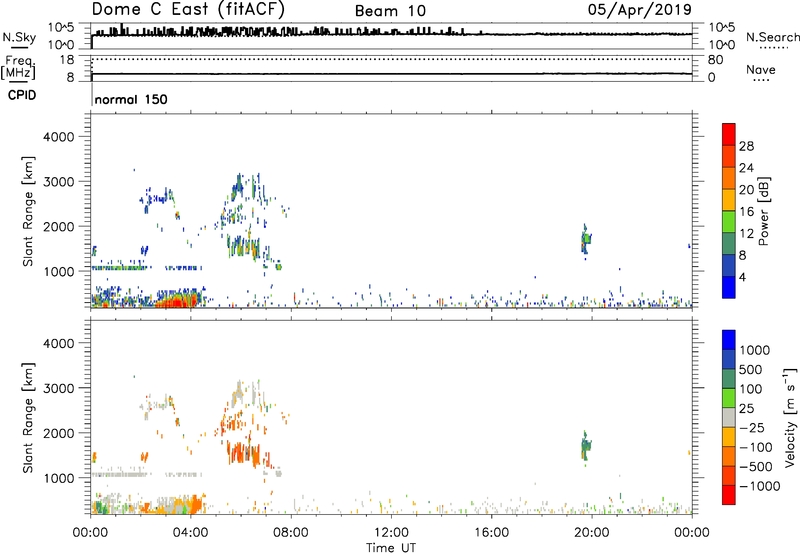Click the "N.Search" legend label
800x554 pixels.
pyautogui.click(x=772, y=37)
